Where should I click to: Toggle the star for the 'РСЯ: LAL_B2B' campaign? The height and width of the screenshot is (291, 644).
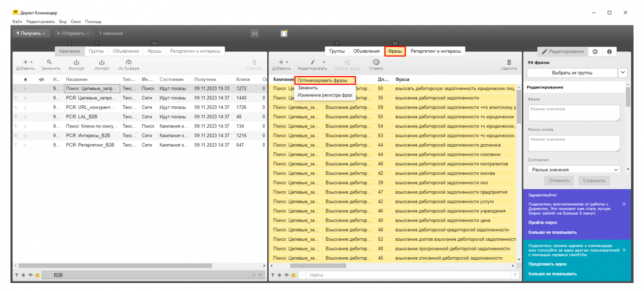[25, 117]
